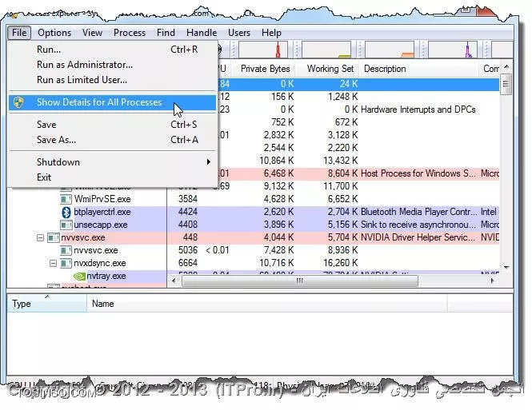Select unsecapp.exe process
532x410 pixels.
[x=101, y=225]
